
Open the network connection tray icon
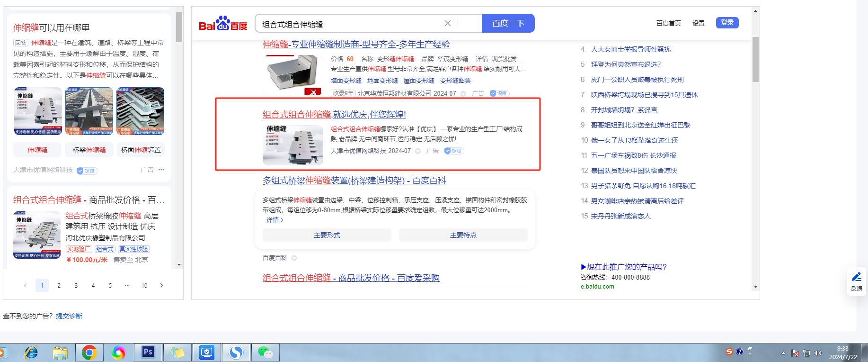click(806, 353)
